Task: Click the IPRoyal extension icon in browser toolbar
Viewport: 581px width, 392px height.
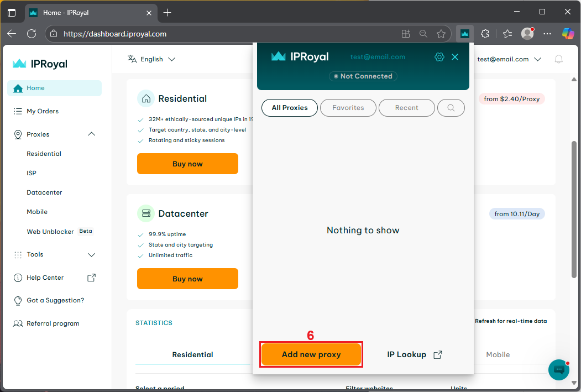Action: 465,34
